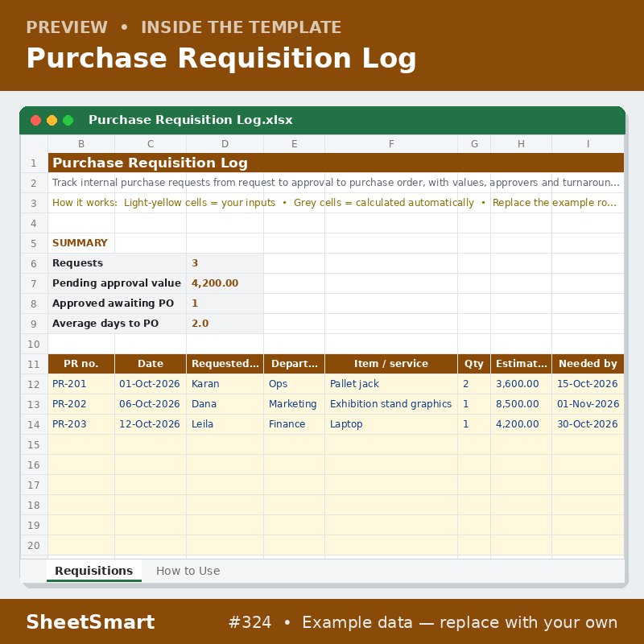
Task: Select department cell Marketing
Action: pyautogui.click(x=294, y=404)
